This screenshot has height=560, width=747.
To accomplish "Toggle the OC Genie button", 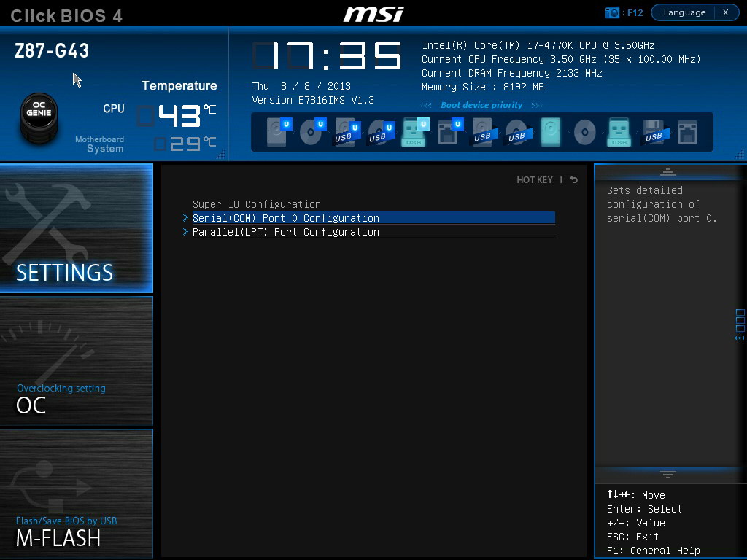I will click(39, 117).
